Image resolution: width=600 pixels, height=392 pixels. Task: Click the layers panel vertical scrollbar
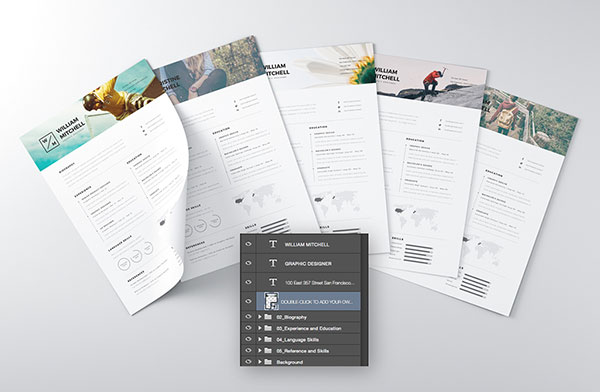[x=364, y=300]
